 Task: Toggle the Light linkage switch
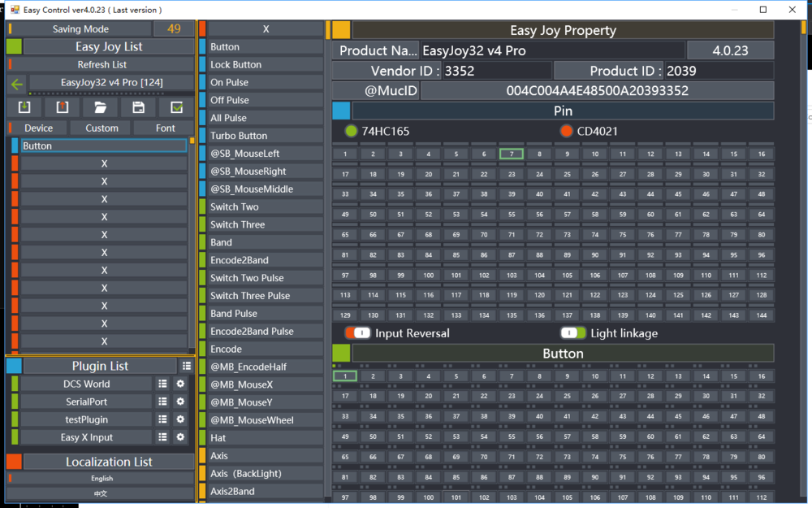[573, 332]
